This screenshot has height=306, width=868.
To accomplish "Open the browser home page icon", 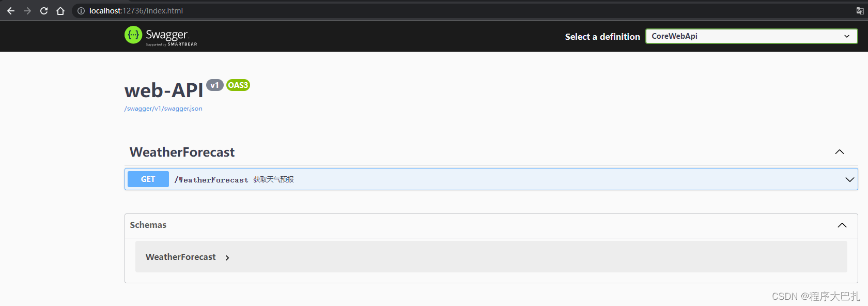I will point(60,11).
